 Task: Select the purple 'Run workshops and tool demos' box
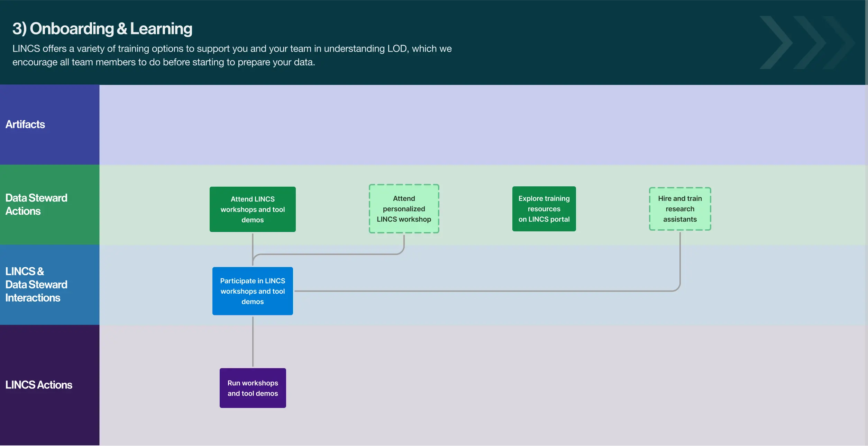[253, 388]
